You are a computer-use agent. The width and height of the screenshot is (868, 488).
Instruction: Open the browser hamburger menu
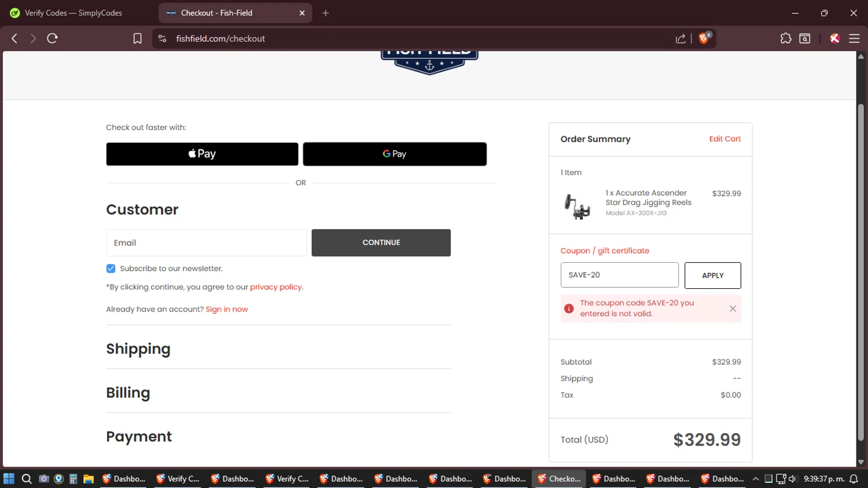pos(854,38)
